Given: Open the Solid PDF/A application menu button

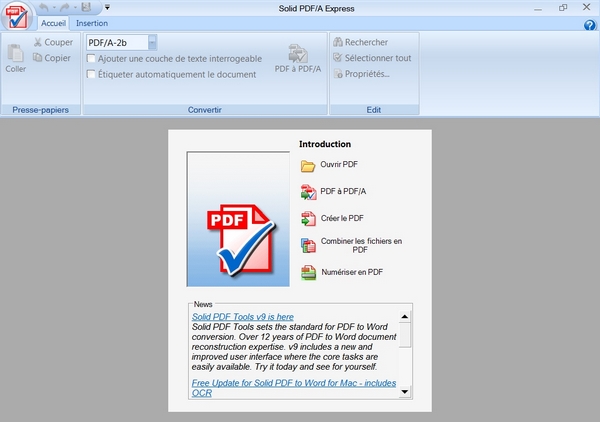Looking at the screenshot, I should tap(17, 16).
